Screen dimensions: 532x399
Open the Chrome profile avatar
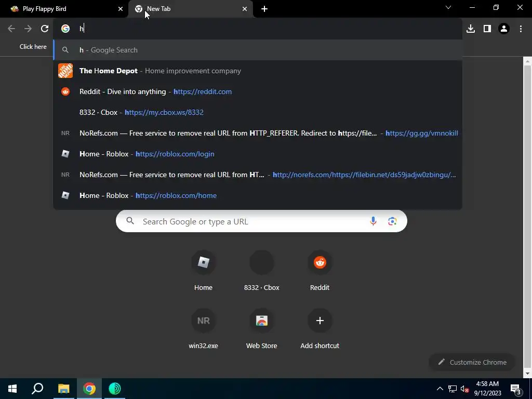click(x=504, y=29)
